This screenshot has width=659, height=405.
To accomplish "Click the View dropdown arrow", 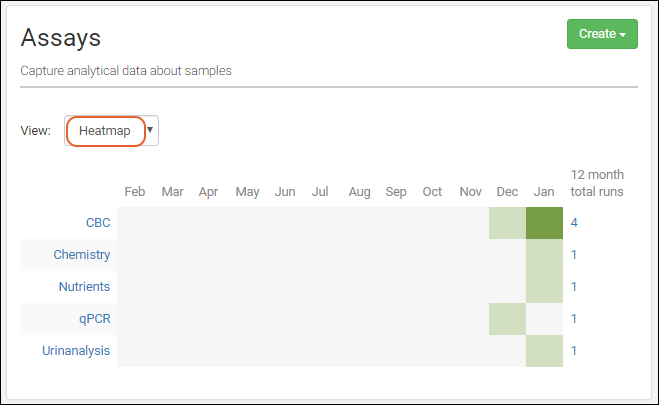I will [150, 130].
